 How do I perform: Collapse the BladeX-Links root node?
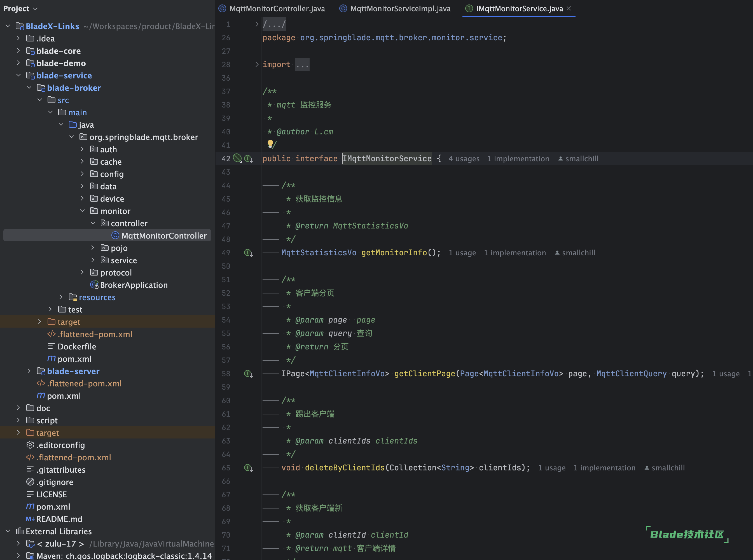point(8,26)
